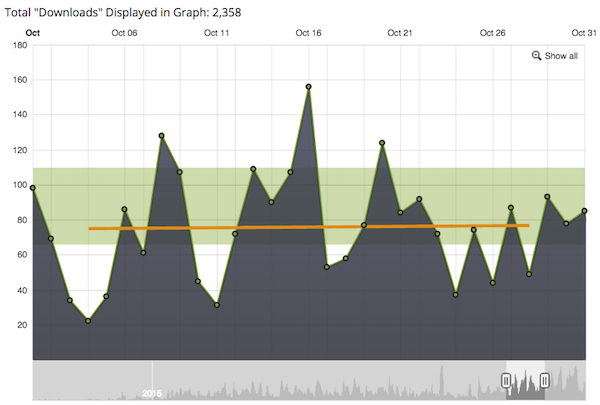Grab the left handle of the range selector
The image size is (600, 405).
(x=506, y=380)
